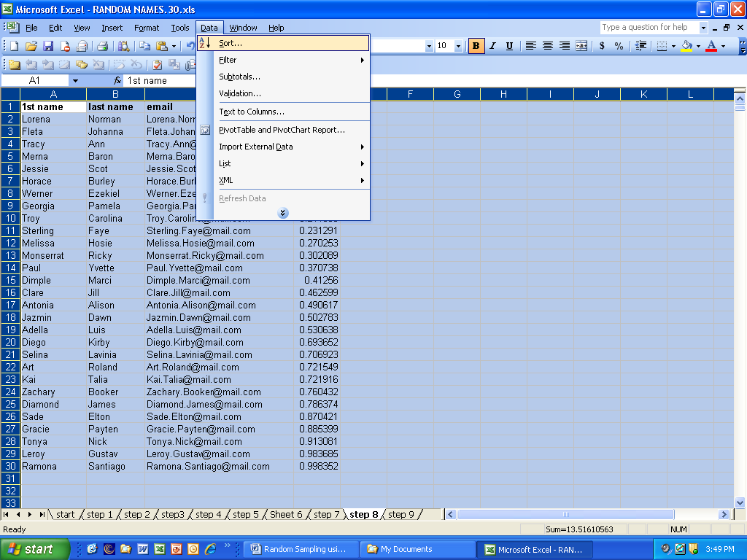Toggle Bold formatting button
747x560 pixels.
[476, 46]
